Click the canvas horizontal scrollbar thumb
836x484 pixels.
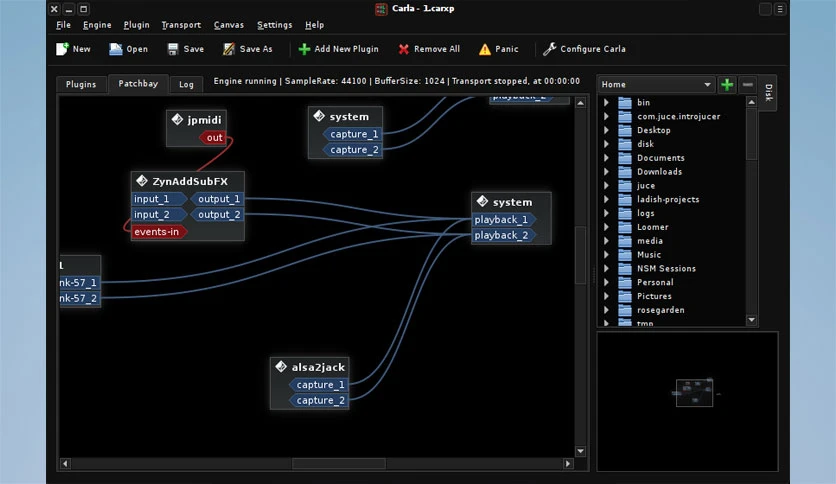pos(339,464)
